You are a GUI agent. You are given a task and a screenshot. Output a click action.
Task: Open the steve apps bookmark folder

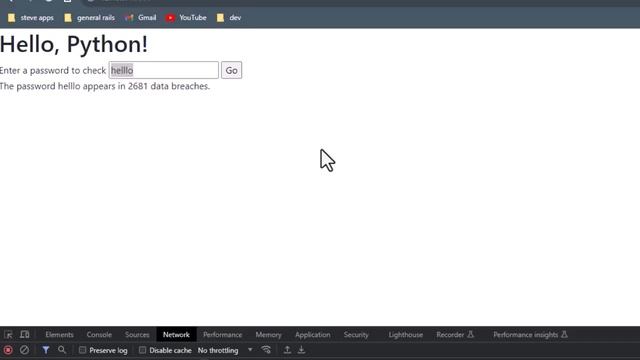pyautogui.click(x=31, y=18)
